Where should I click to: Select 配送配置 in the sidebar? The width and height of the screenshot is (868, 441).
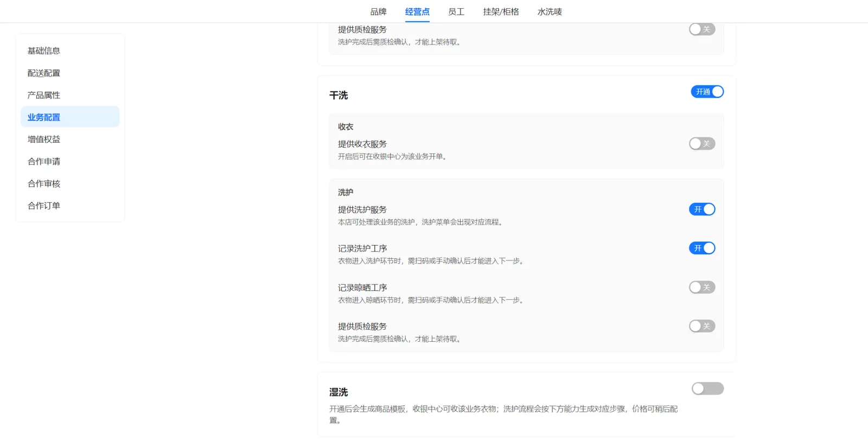click(70, 73)
